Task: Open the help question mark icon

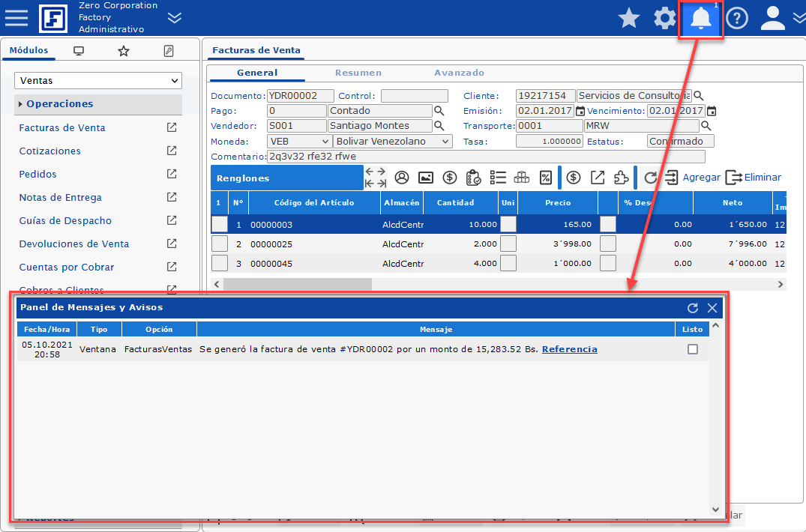Action: coord(736,19)
